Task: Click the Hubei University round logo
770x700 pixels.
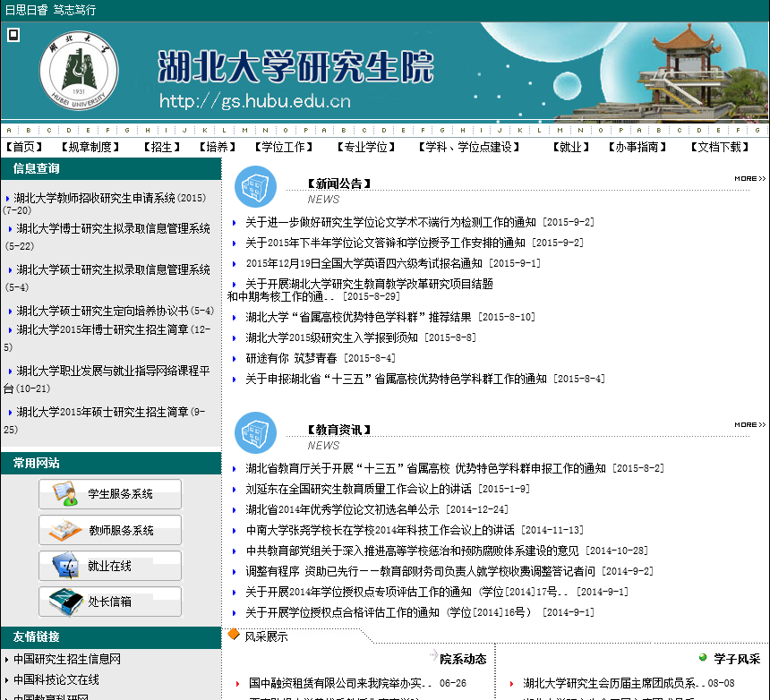Action: coord(79,71)
